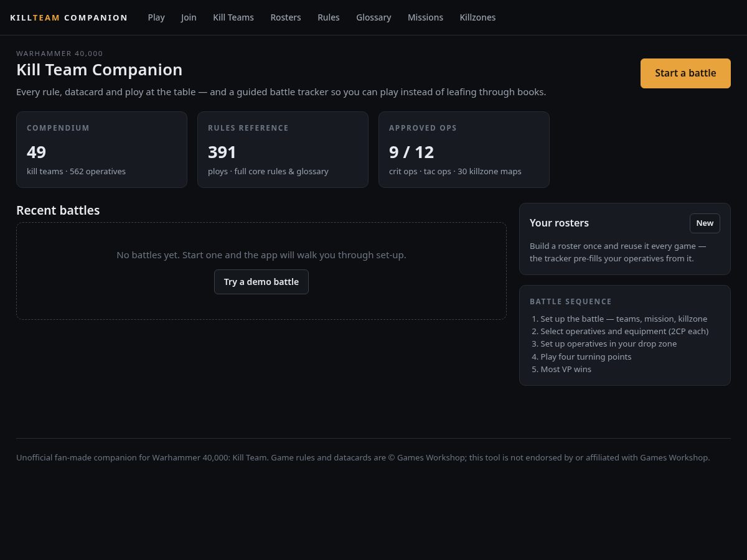Open the Rules Reference card with 391 ploys

click(x=283, y=149)
